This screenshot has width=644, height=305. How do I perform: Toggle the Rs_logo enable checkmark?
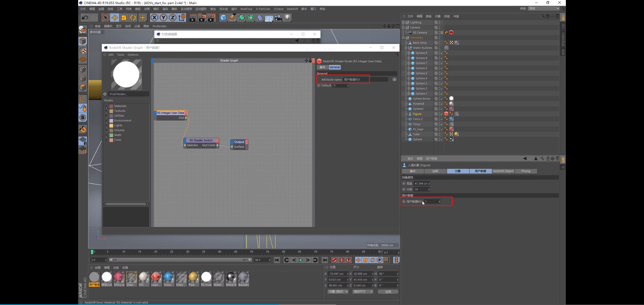coord(441,129)
